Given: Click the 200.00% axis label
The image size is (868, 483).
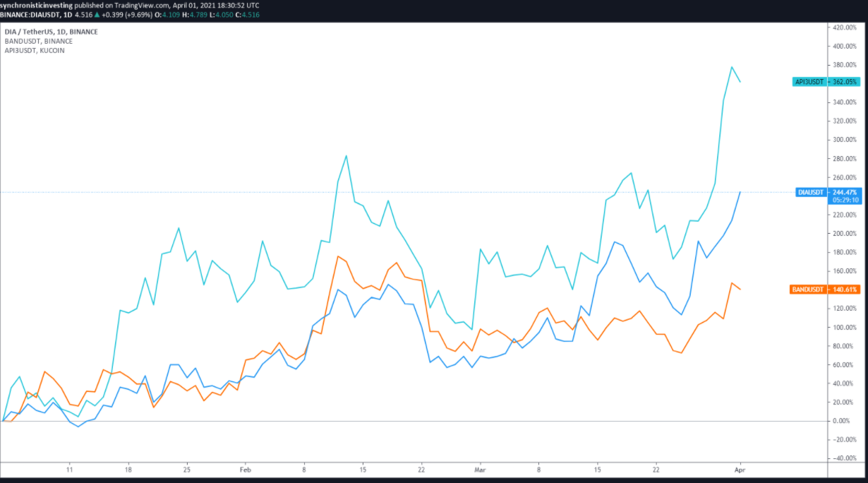Looking at the screenshot, I should (x=845, y=234).
